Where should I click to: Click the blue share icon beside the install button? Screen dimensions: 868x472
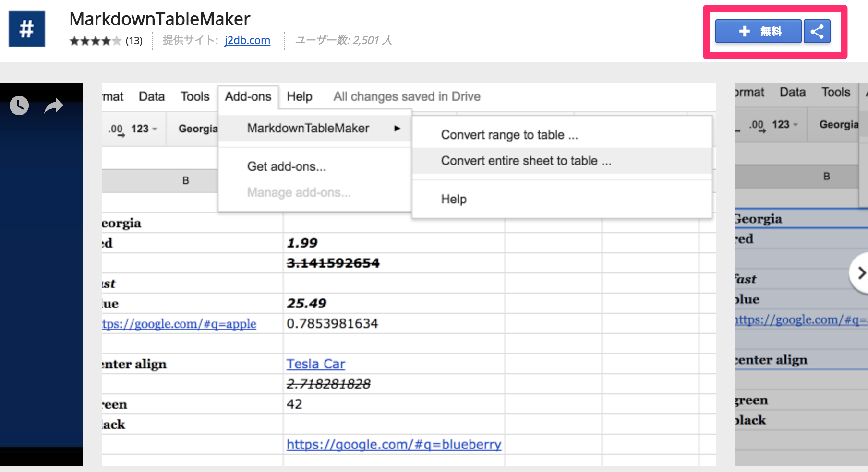click(x=816, y=31)
